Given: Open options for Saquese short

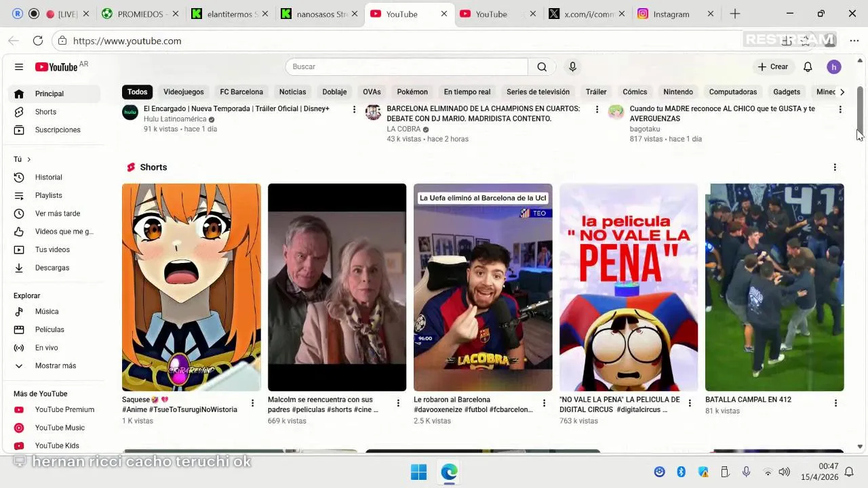Looking at the screenshot, I should point(252,403).
